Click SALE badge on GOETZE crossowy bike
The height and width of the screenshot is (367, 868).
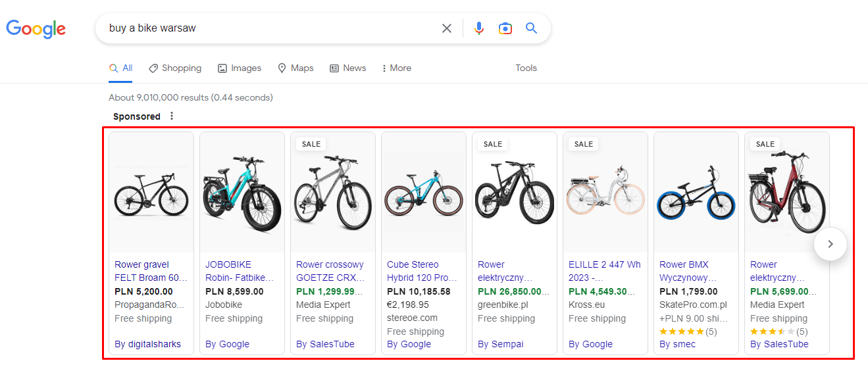click(x=311, y=144)
